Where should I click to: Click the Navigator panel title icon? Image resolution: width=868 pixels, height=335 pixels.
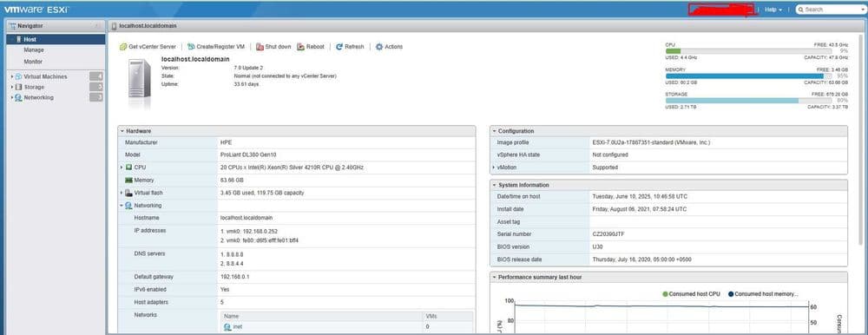click(x=13, y=25)
